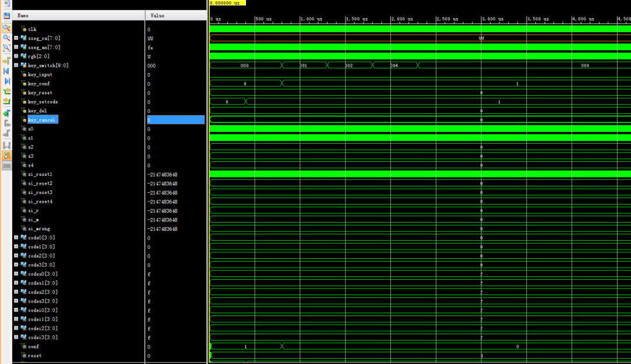This screenshot has height=364, width=631.
Task: Click the Go to last time icon
Action: (x=7, y=81)
